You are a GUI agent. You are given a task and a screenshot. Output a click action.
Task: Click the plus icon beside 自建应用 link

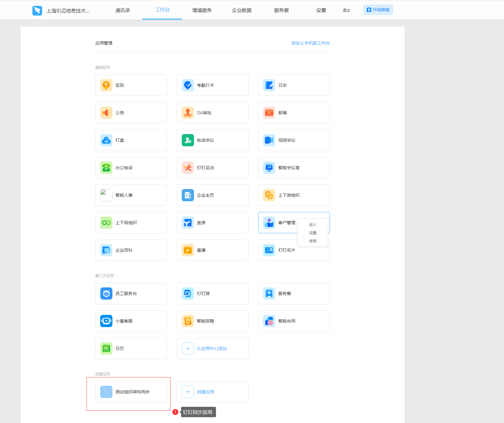coord(188,392)
